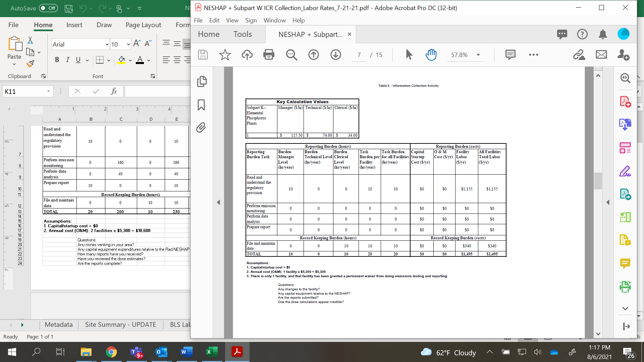Open the Window menu in Acrobat
Viewport: 644px width, 362px height.
click(274, 20)
